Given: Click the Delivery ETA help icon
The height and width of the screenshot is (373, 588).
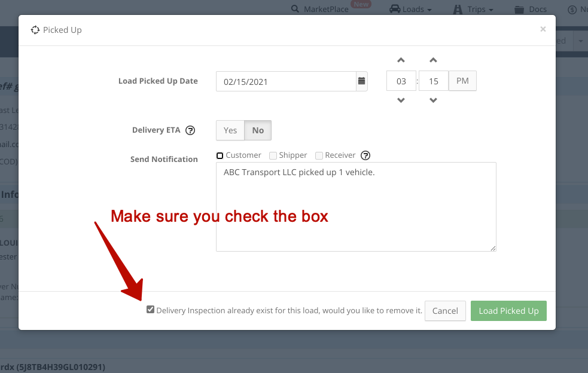Looking at the screenshot, I should pyautogui.click(x=190, y=130).
